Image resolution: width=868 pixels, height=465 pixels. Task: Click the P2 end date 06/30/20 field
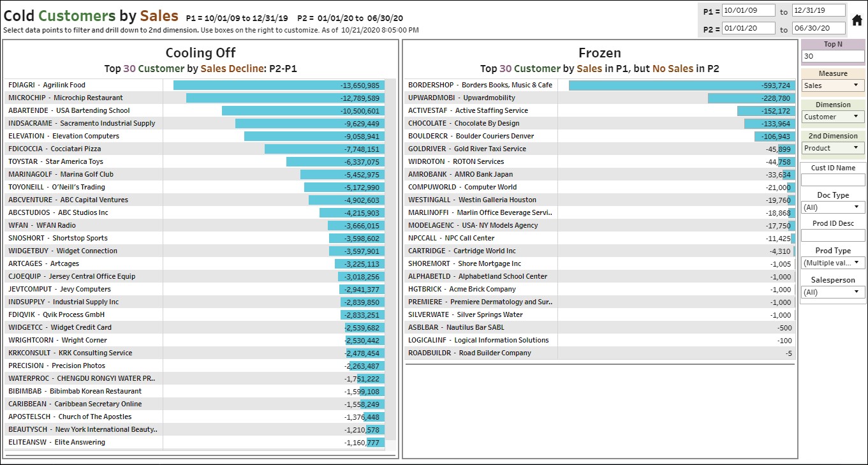click(818, 29)
